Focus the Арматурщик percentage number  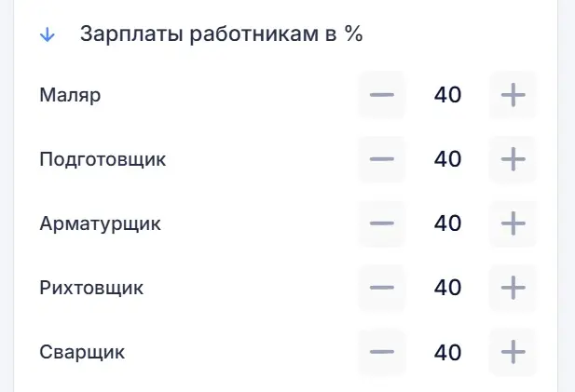tap(447, 223)
